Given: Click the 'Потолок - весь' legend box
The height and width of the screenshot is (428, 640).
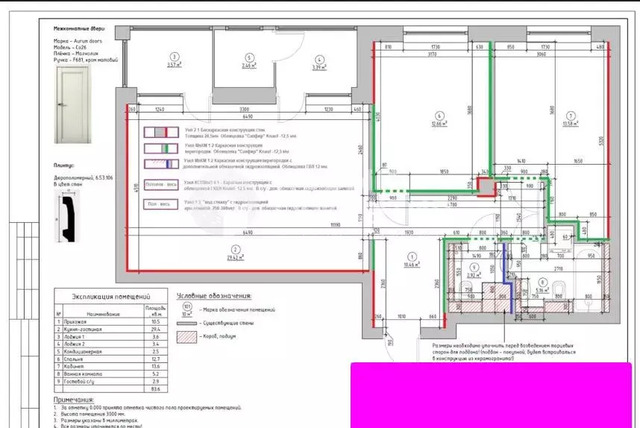Looking at the screenshot, I should point(161,185).
